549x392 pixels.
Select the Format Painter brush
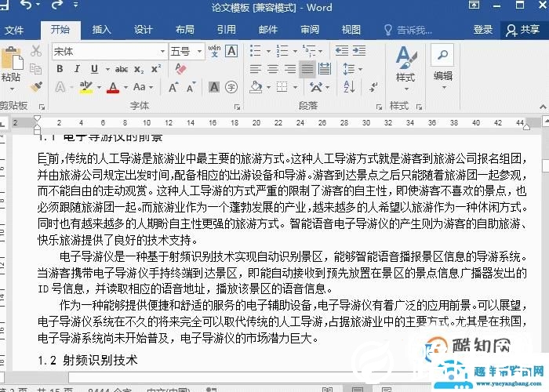pyautogui.click(x=36, y=86)
